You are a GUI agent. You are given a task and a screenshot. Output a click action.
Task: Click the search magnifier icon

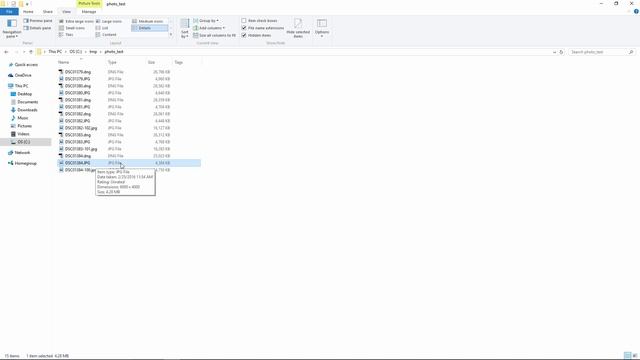[x=631, y=52]
